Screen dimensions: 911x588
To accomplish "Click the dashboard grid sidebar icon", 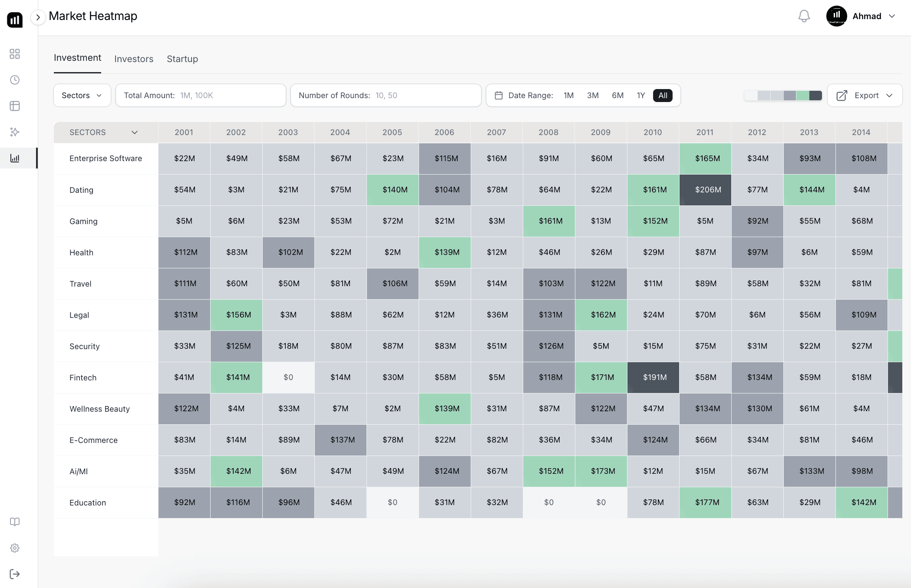I will tap(15, 54).
